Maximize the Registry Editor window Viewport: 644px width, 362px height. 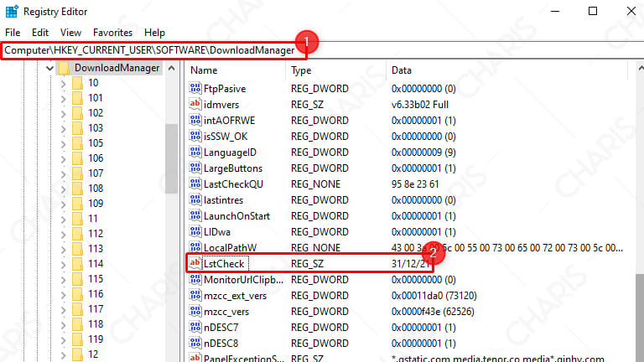[x=593, y=11]
